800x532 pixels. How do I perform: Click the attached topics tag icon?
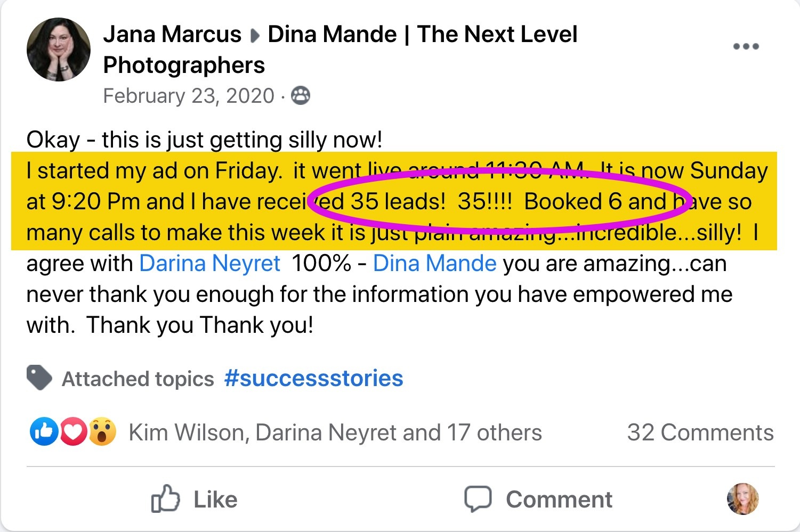[x=39, y=378]
